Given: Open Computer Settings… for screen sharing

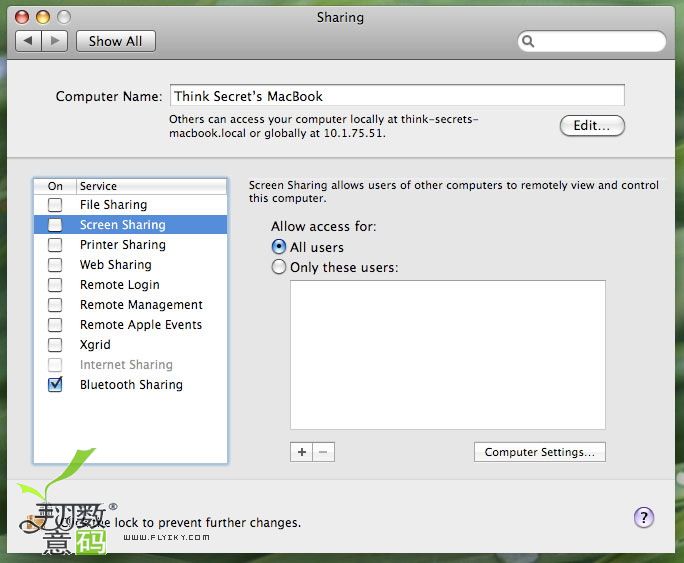Looking at the screenshot, I should tap(540, 452).
